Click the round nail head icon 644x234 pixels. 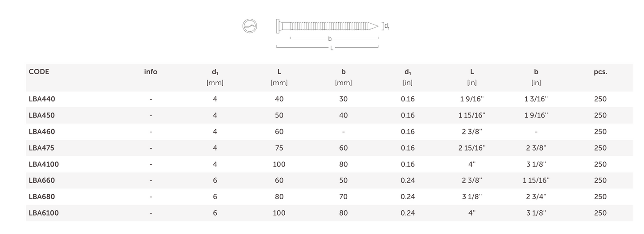pos(250,26)
